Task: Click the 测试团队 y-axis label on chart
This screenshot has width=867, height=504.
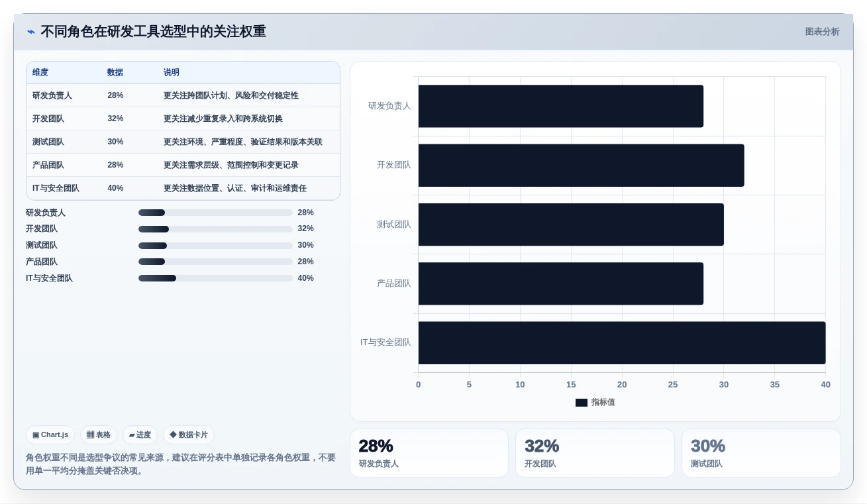Action: pos(394,225)
